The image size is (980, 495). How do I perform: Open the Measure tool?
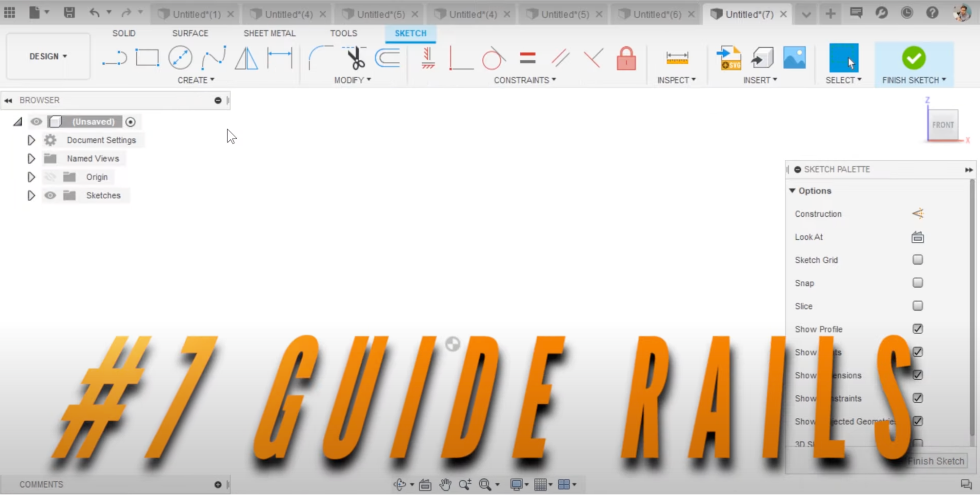click(x=677, y=58)
